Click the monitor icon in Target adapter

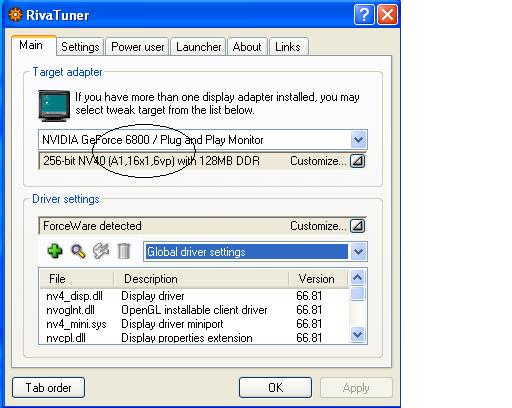click(x=54, y=105)
